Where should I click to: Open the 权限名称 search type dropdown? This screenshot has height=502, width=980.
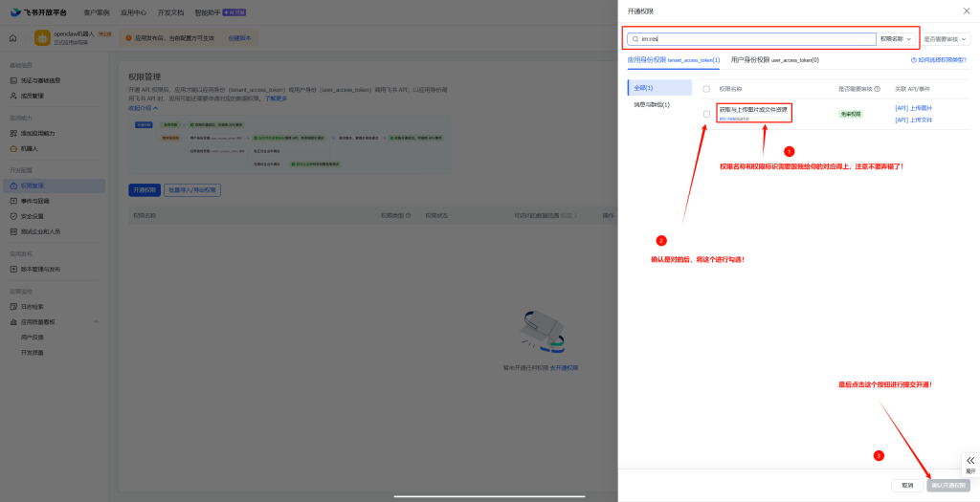point(896,38)
